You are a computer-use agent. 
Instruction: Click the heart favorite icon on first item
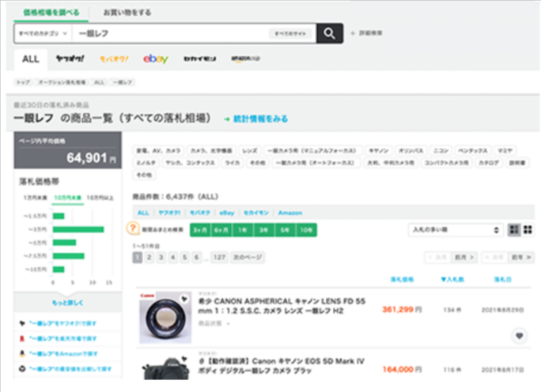pos(519,335)
